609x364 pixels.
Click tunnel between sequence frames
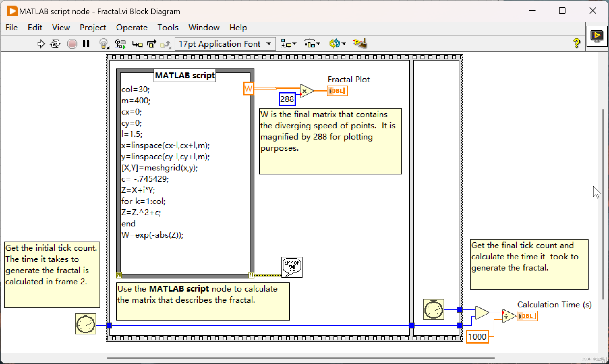point(412,325)
